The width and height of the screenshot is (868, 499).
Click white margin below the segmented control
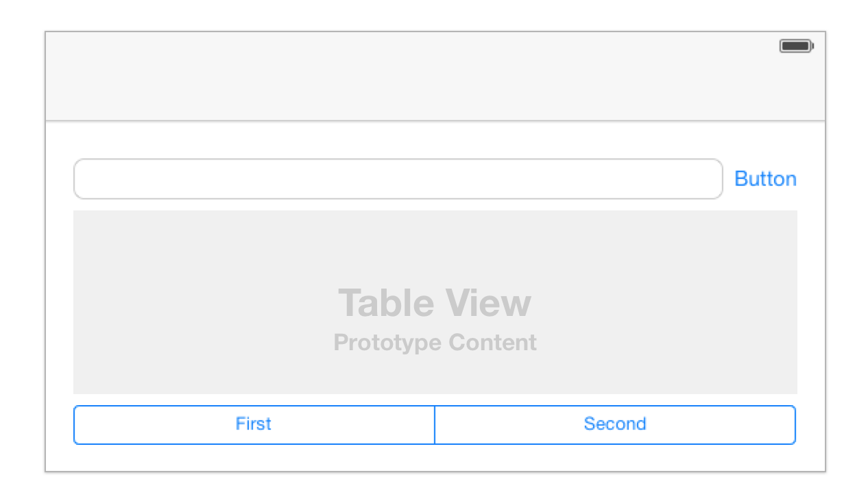pyautogui.click(x=435, y=457)
